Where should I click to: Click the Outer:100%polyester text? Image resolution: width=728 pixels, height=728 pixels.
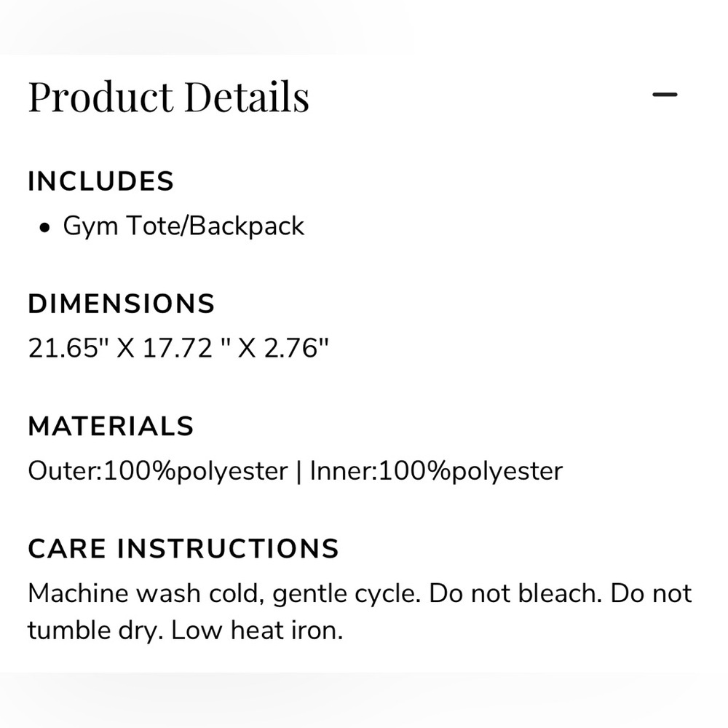(x=157, y=471)
